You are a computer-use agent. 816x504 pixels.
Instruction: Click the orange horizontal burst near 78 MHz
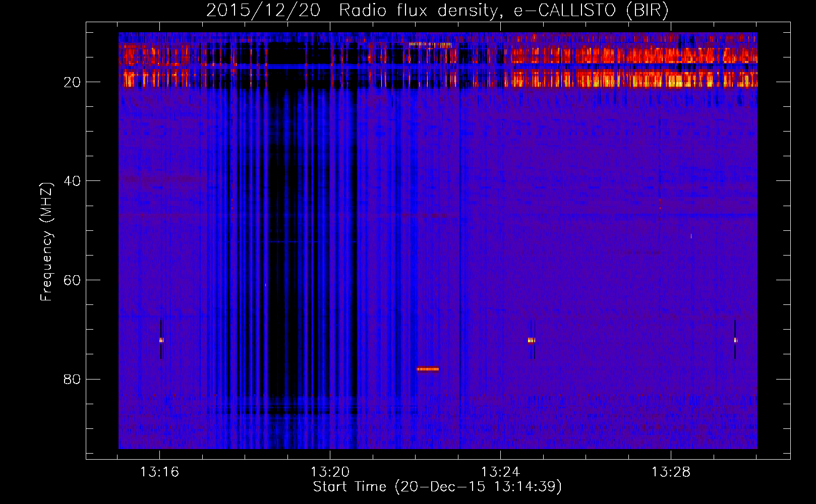pyautogui.click(x=428, y=369)
